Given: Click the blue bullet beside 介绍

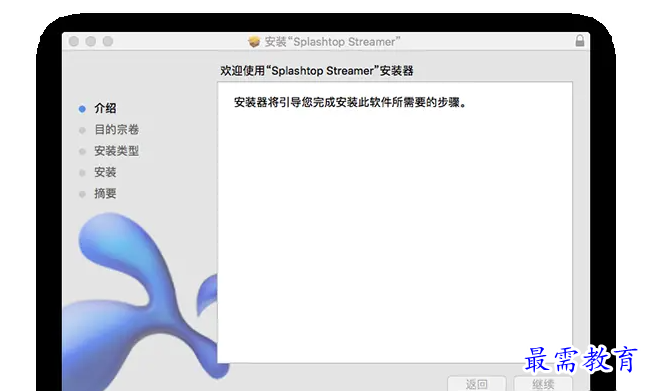Looking at the screenshot, I should [x=82, y=109].
